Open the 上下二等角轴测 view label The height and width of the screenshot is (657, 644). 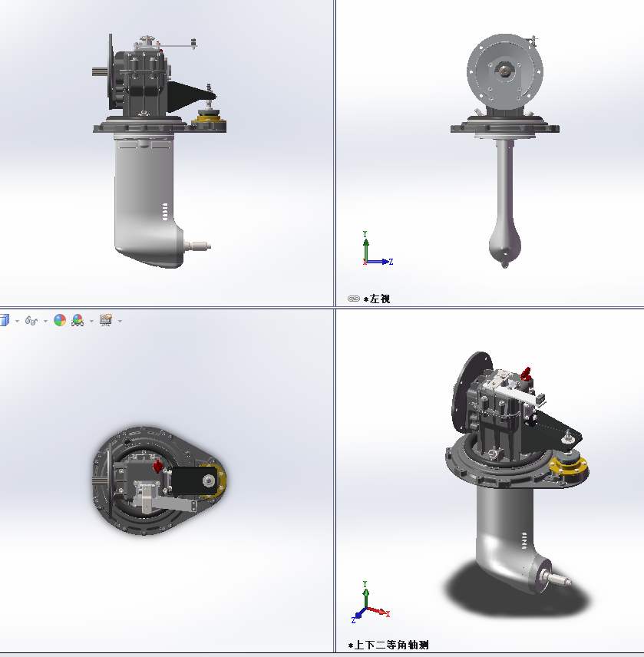point(388,645)
